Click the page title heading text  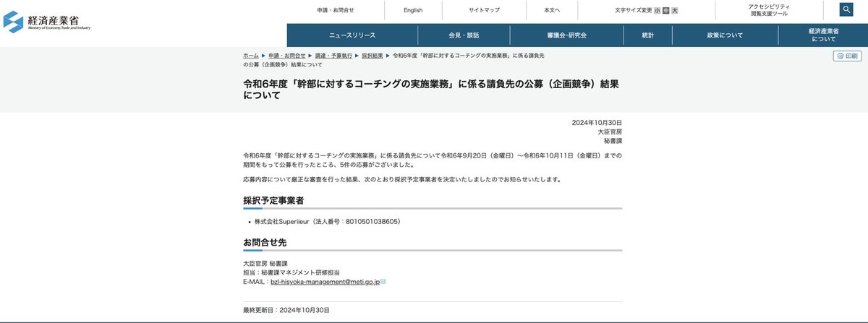(431, 90)
